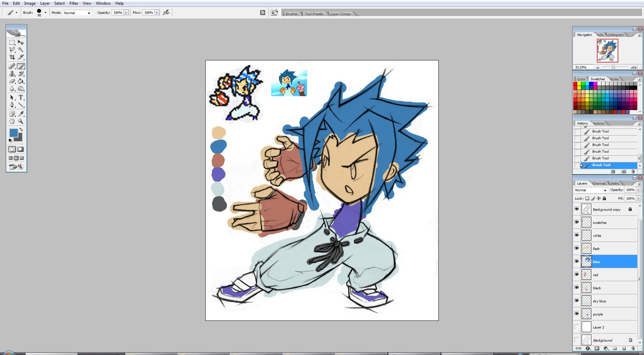Open the Image menu
Viewport: 644px width, 355px height.
tap(30, 3)
